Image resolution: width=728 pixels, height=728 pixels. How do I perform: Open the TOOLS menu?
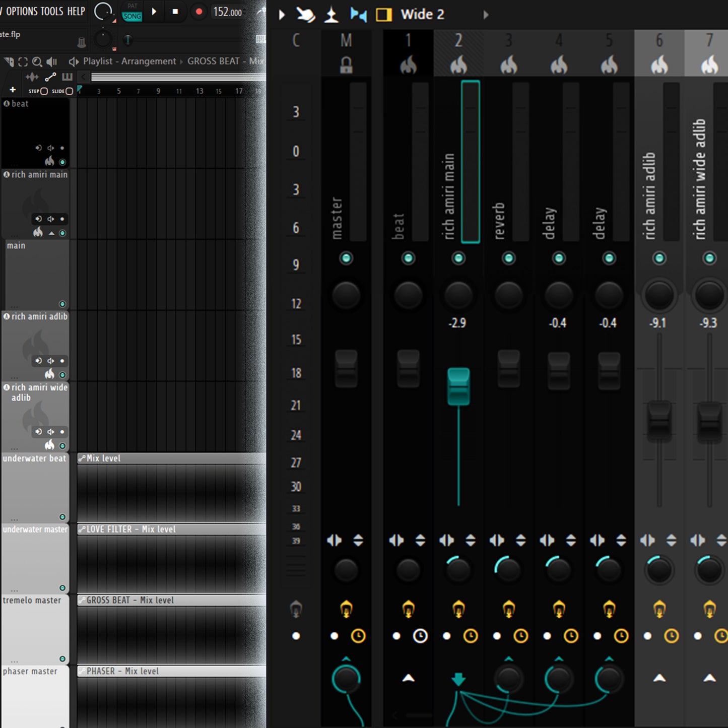pos(51,11)
